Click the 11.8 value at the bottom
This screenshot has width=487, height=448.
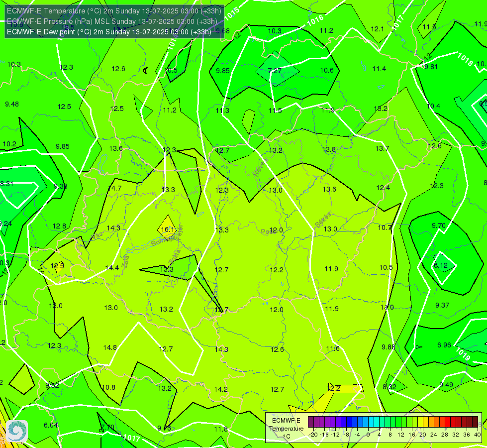point(221,429)
